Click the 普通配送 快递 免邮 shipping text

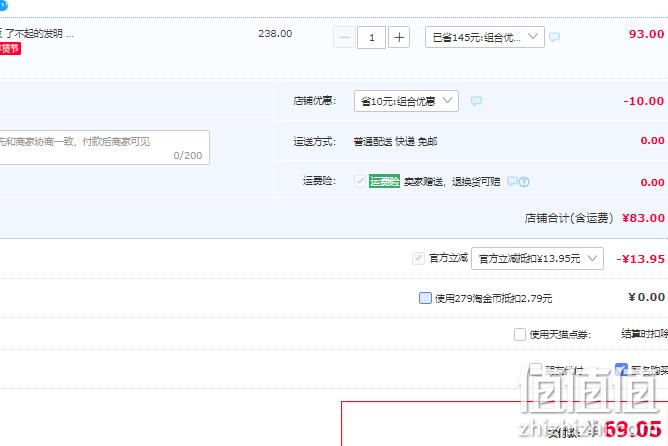(x=395, y=141)
